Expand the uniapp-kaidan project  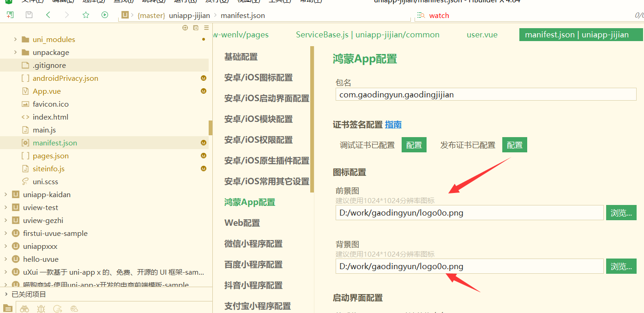[x=6, y=194]
